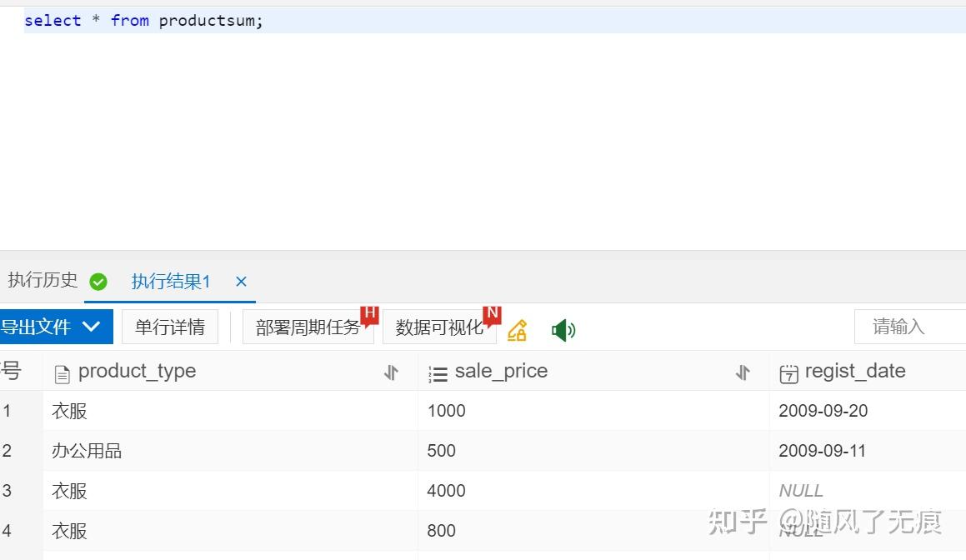Screen dimensions: 966x560
Task: Switch to the 执行历史 tab
Action: click(43, 281)
